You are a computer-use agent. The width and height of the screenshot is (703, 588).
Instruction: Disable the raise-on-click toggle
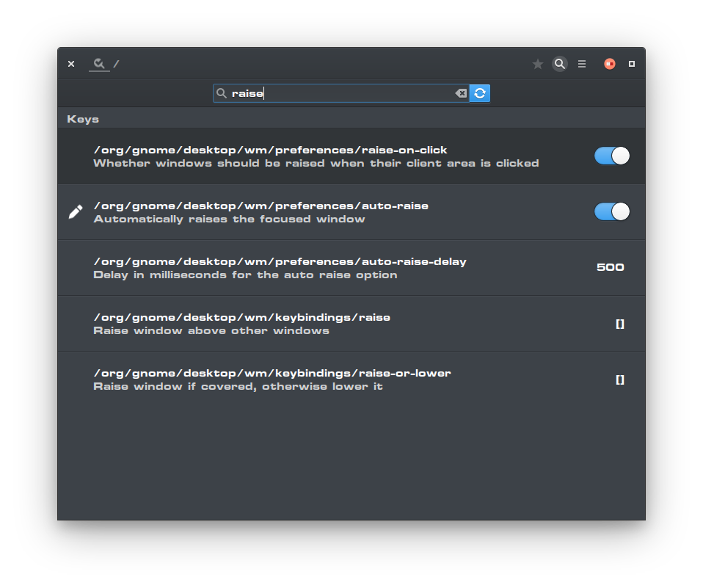[611, 156]
